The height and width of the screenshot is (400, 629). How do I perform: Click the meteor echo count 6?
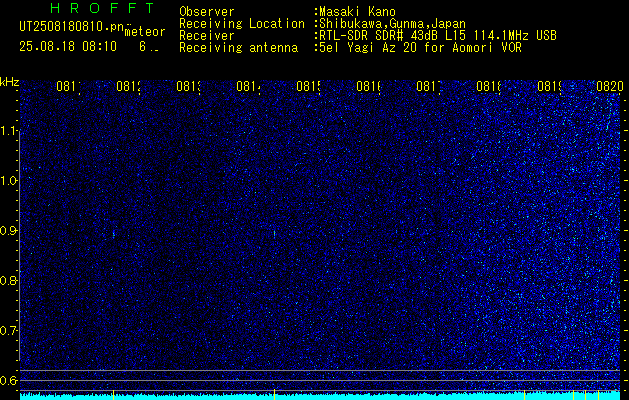[x=143, y=47]
